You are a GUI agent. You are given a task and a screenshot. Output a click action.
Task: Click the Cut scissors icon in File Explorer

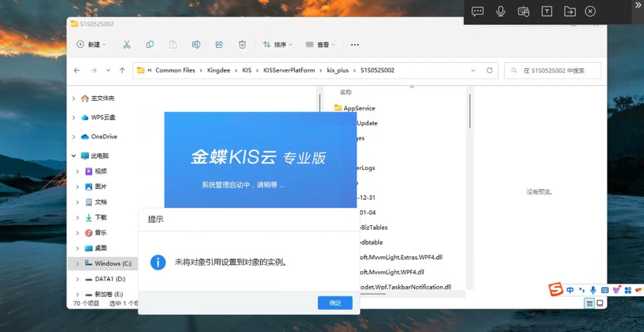[127, 44]
